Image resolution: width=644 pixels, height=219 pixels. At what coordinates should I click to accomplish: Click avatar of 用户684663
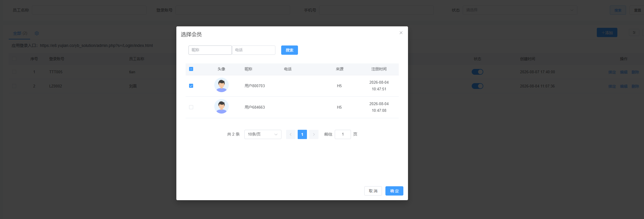[222, 107]
